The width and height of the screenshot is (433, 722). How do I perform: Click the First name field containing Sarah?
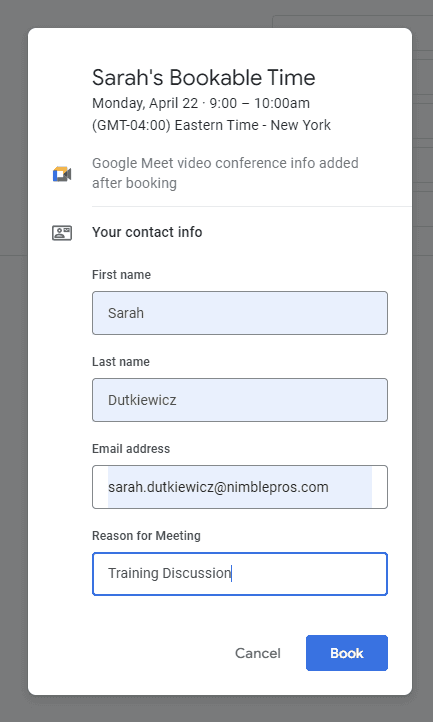[x=240, y=313]
